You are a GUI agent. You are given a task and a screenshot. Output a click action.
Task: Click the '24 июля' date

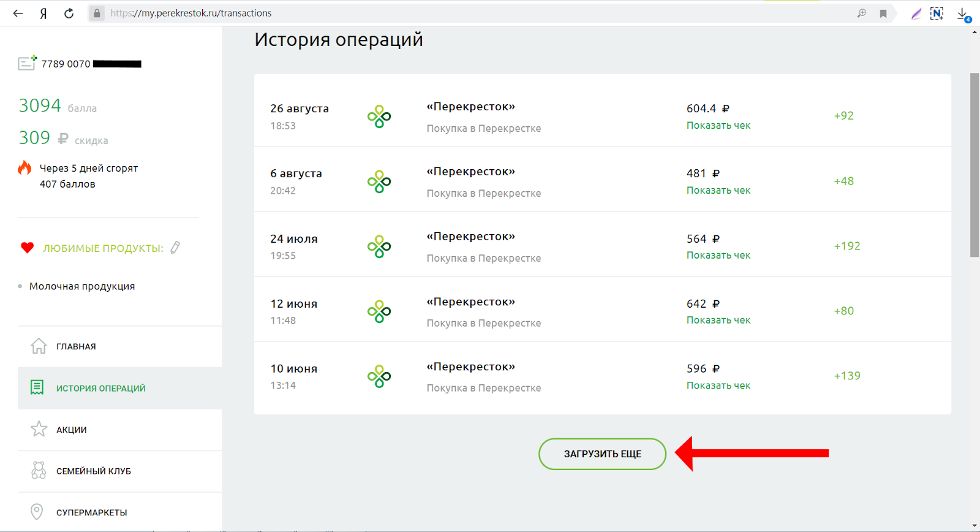tap(294, 239)
